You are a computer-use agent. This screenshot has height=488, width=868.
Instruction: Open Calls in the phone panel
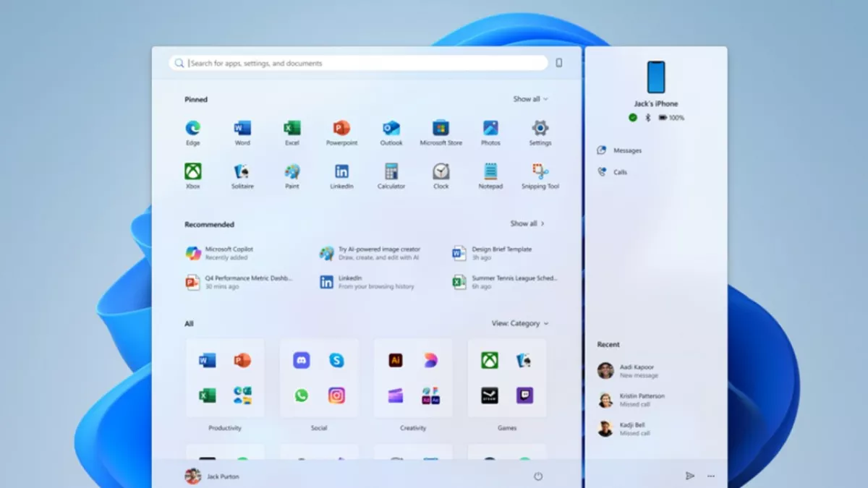point(620,172)
